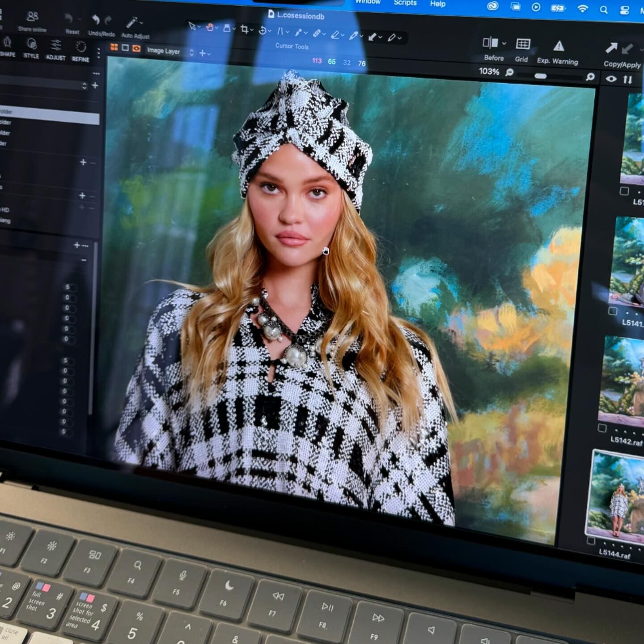This screenshot has height=644, width=644.
Task: Click the Auto Adjust magic wand
Action: point(131,22)
